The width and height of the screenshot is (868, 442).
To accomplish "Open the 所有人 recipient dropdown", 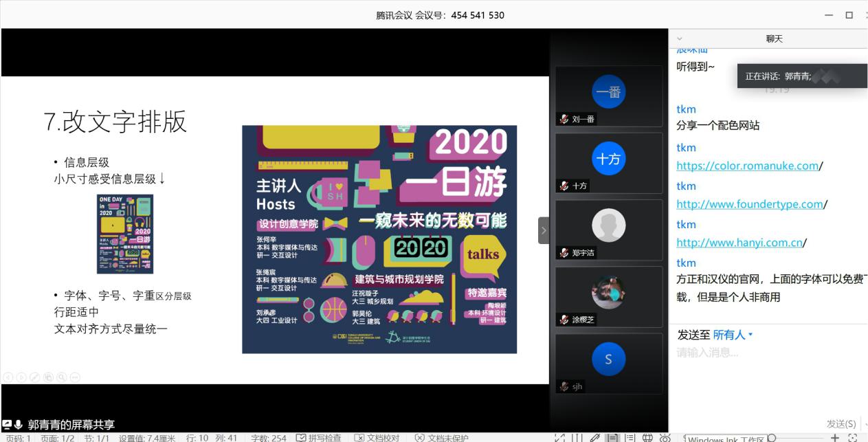I will click(733, 335).
